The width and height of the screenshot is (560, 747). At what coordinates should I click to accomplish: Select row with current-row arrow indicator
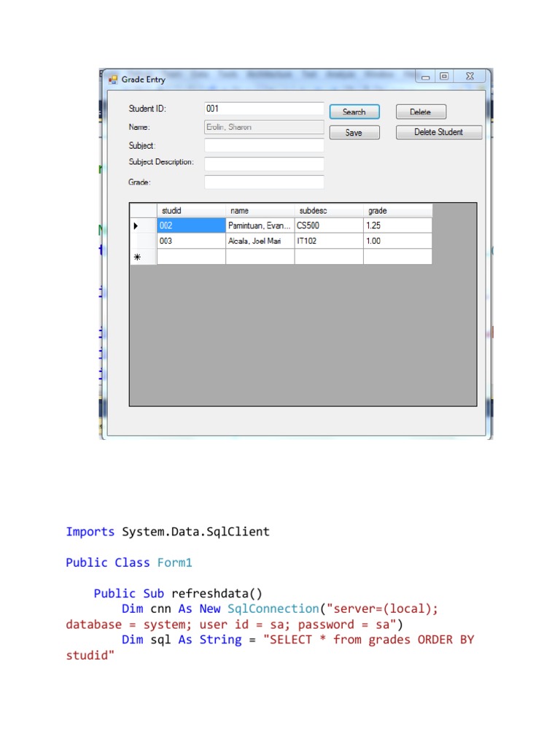(143, 226)
